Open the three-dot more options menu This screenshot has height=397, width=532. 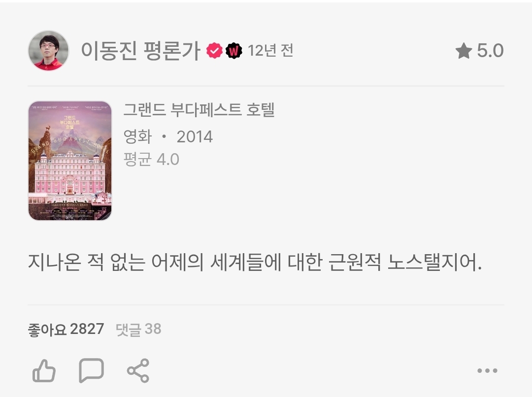[x=487, y=370]
